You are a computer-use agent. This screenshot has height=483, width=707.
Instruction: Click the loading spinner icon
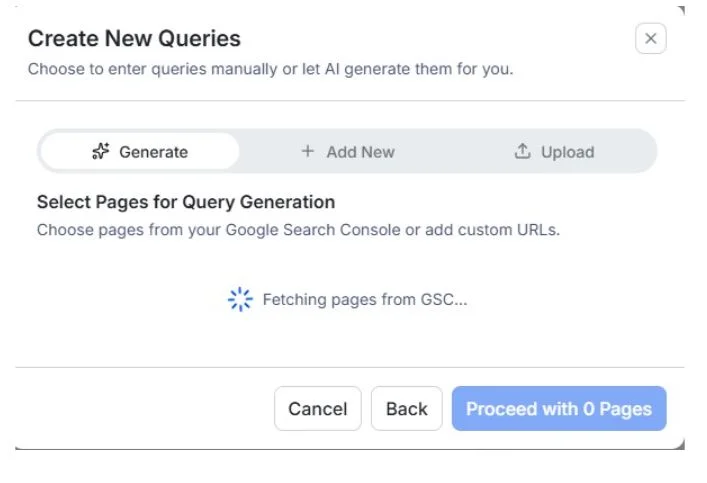[x=240, y=299]
